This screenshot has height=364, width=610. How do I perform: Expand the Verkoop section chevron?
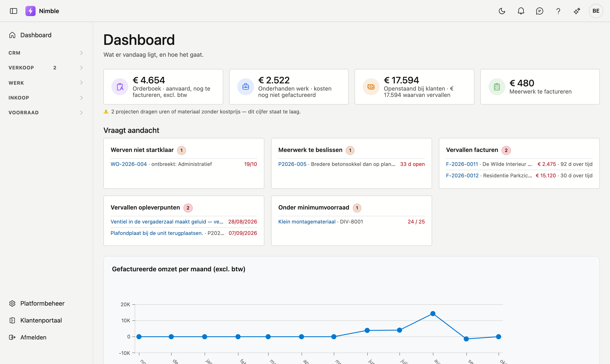(x=81, y=68)
